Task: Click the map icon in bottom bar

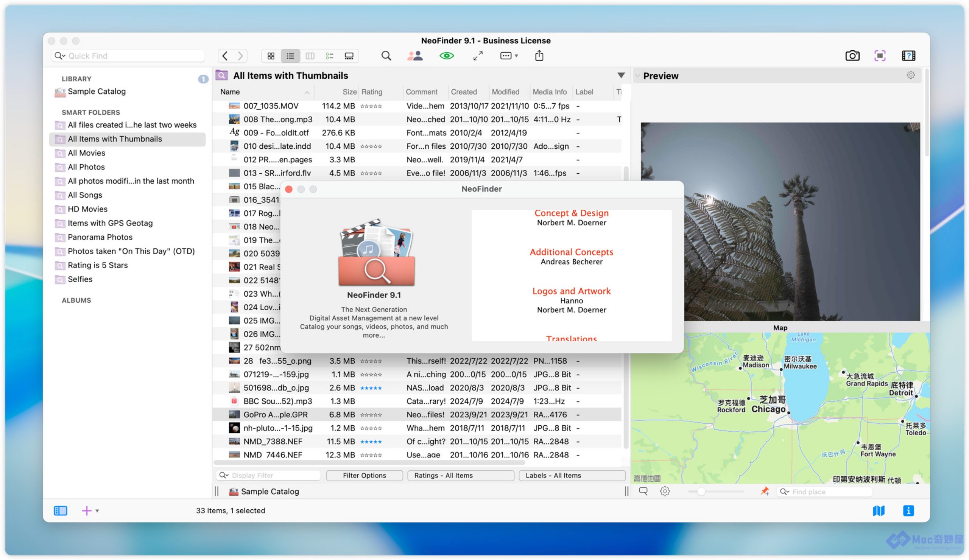Action: pos(878,510)
